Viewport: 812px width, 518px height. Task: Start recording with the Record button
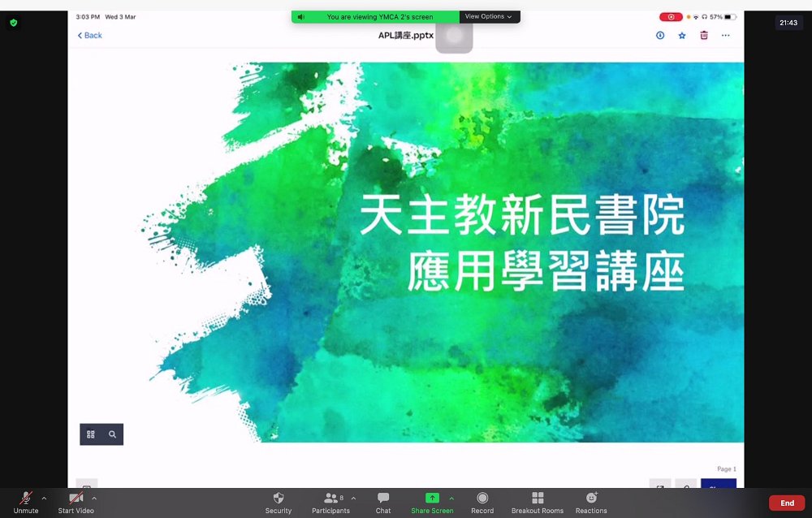tap(482, 503)
